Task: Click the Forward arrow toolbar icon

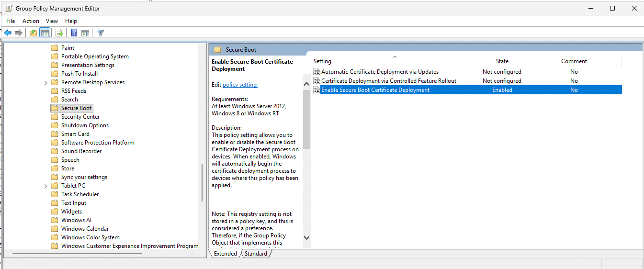Action: 19,33
